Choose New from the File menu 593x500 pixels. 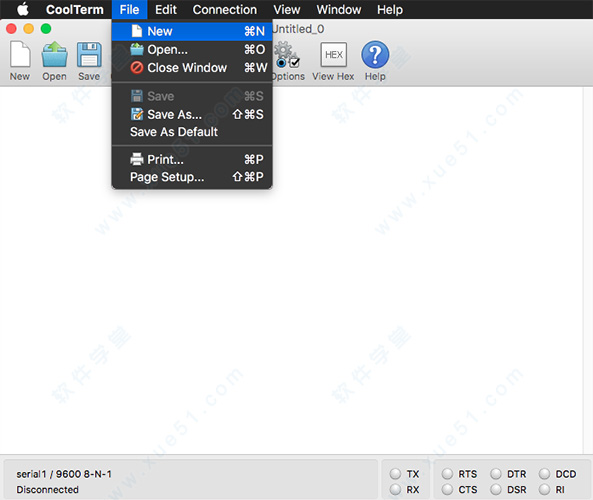pyautogui.click(x=192, y=31)
